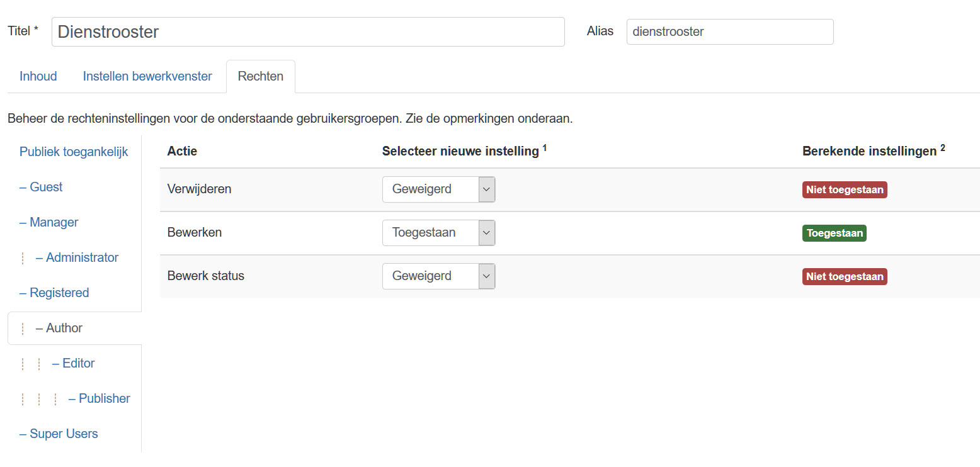The image size is (980, 467).
Task: Open the Bewerk status permission dropdown
Action: (438, 276)
